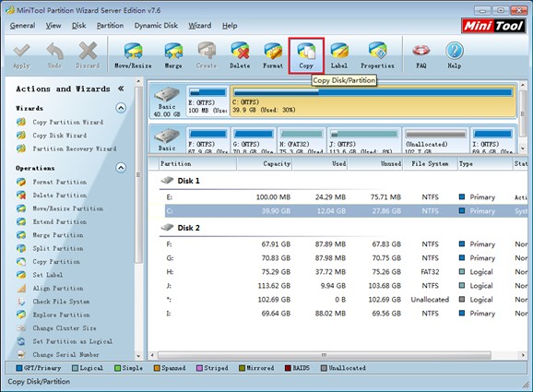533x392 pixels.
Task: Open the Help menu in menu bar
Action: [x=230, y=26]
